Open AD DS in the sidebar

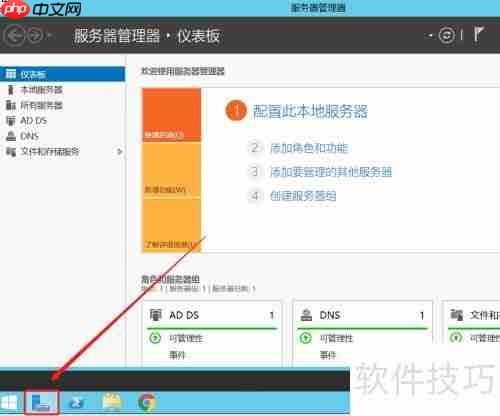coord(34,121)
